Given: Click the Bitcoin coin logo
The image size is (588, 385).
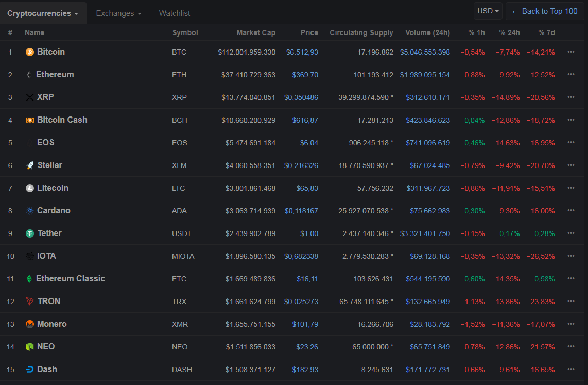Looking at the screenshot, I should coord(30,52).
